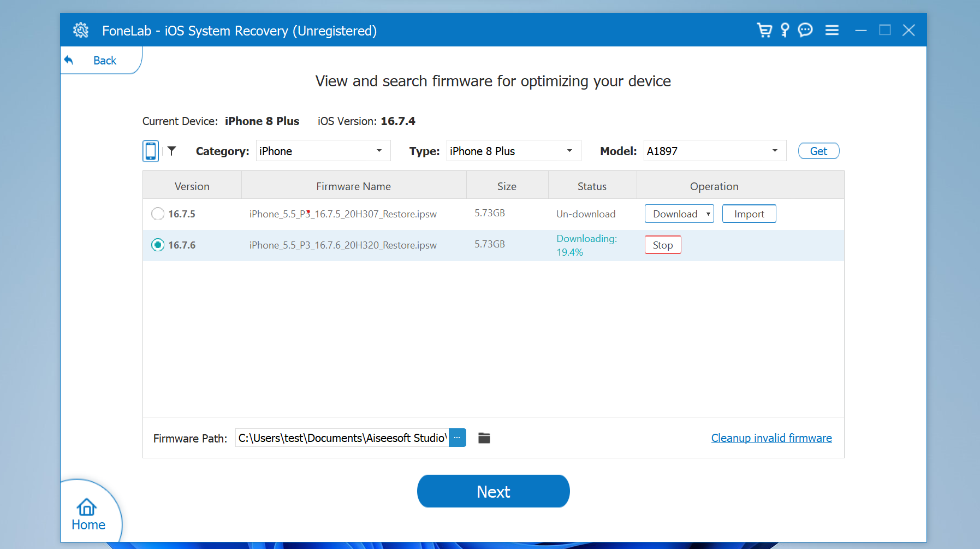Click the FoneLab gear logo icon

[81, 30]
